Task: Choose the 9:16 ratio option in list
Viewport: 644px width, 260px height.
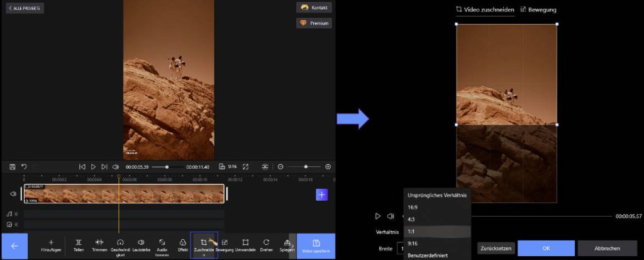Action: (x=437, y=244)
